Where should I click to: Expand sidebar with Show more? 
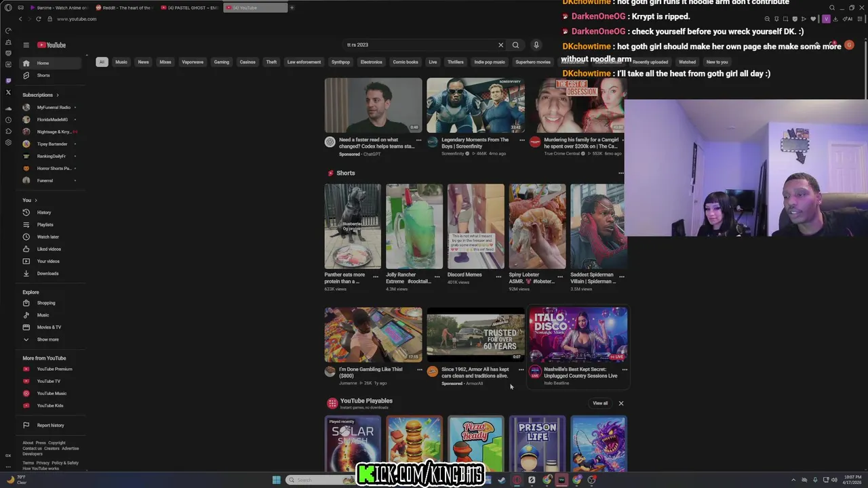pos(51,340)
